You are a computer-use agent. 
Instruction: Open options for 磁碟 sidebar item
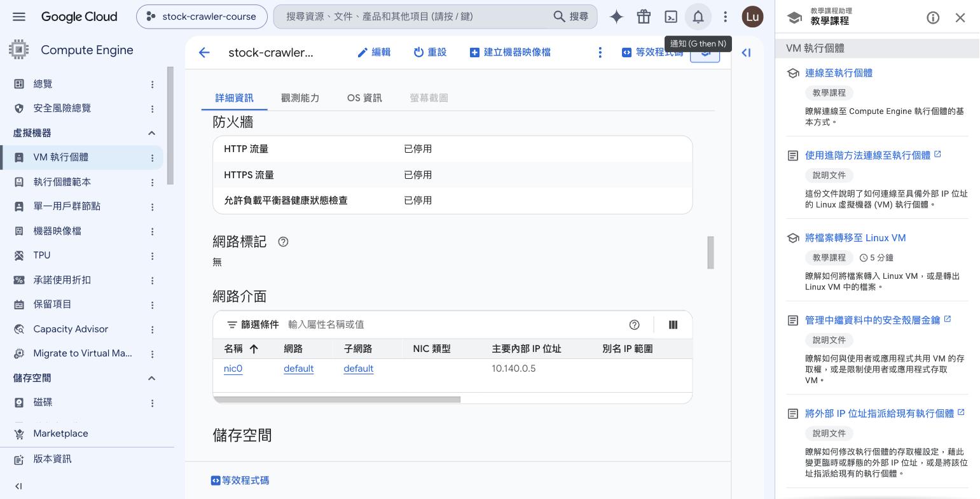[x=152, y=403]
